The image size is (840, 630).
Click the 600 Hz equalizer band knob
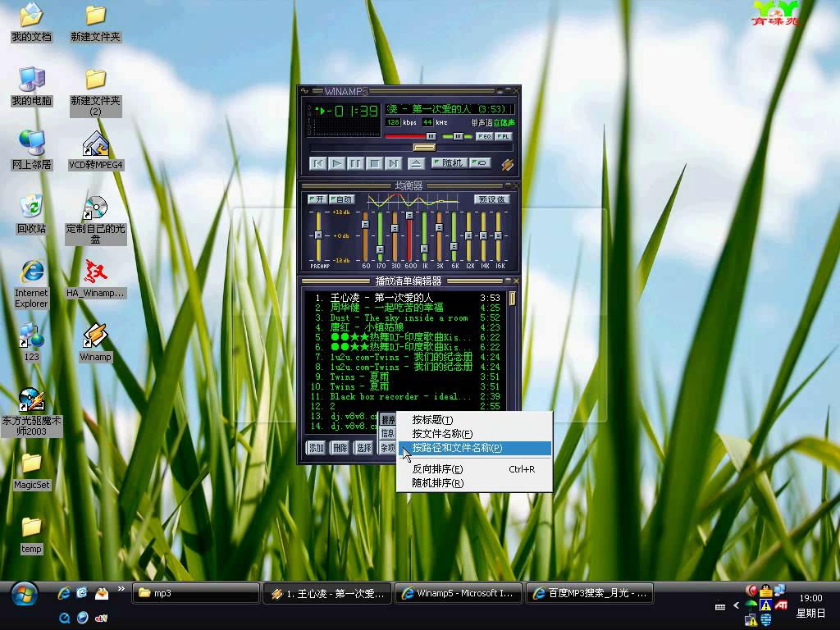point(409,216)
